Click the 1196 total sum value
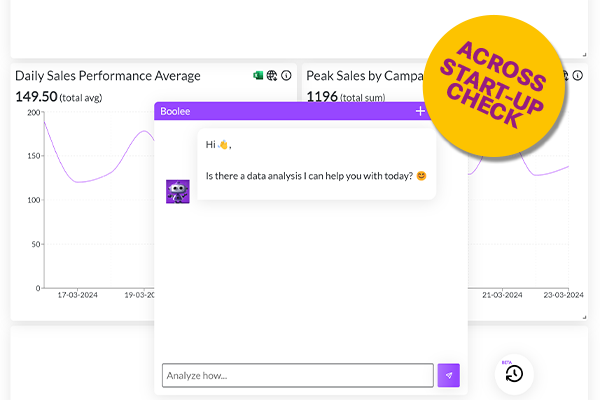Viewport: 600px width, 400px height. click(322, 96)
